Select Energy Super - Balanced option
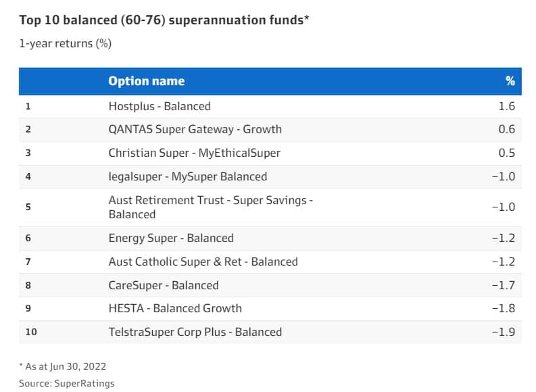This screenshot has height=392, width=536. (171, 238)
